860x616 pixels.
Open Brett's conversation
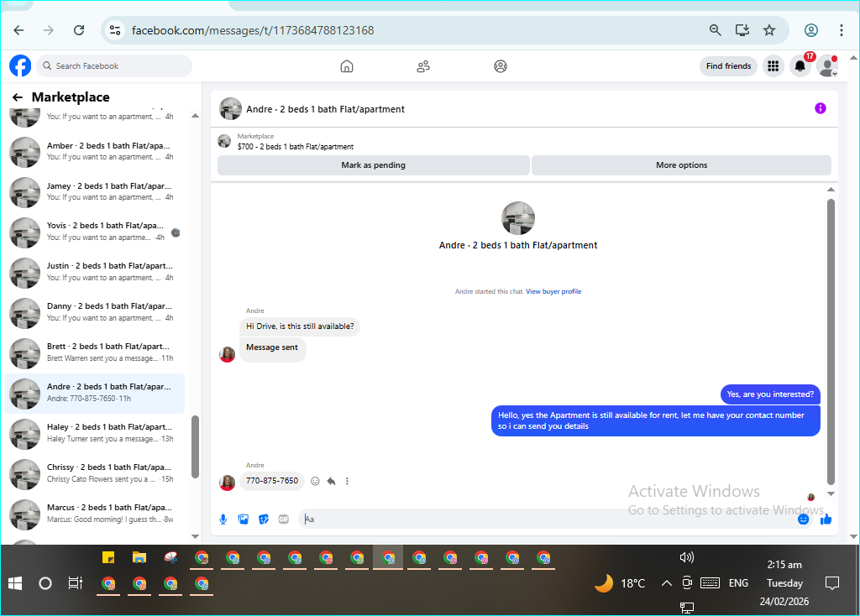(x=94, y=353)
